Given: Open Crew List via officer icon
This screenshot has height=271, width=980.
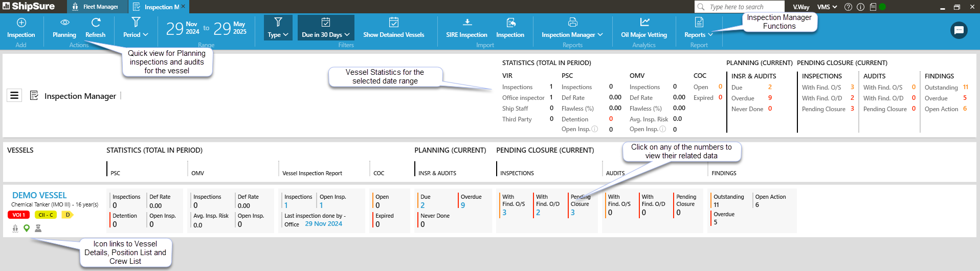Looking at the screenshot, I should coord(38,228).
